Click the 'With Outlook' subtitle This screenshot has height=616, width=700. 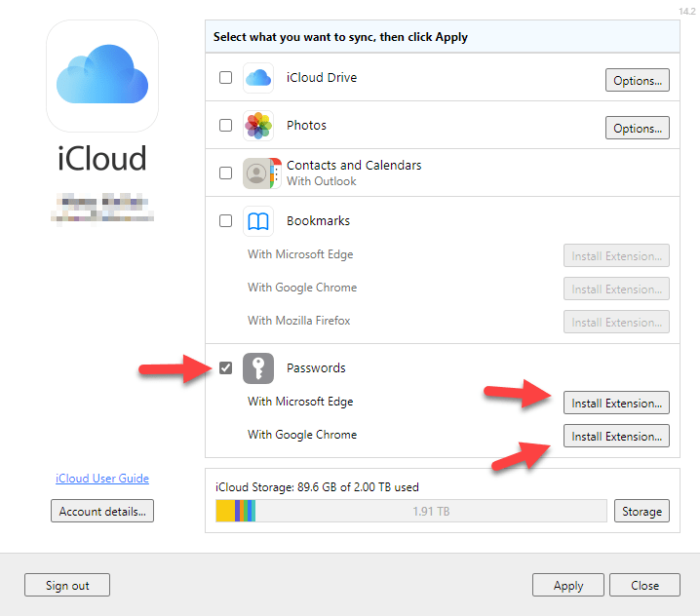pos(322,181)
